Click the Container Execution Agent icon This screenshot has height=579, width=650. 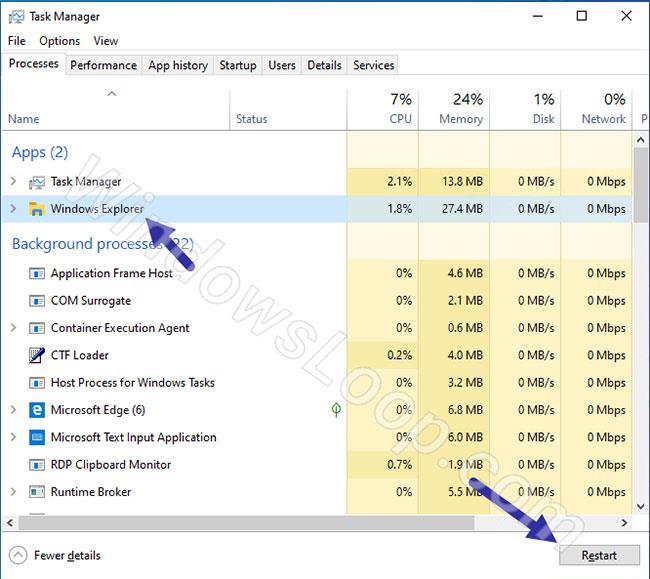click(x=36, y=328)
